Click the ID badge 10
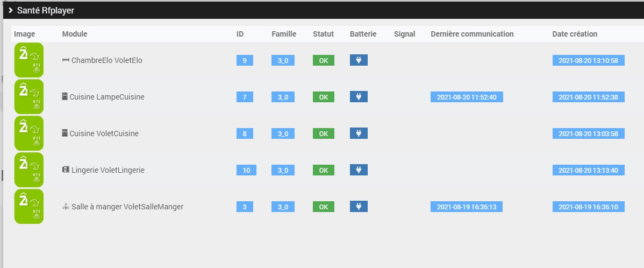 coord(246,170)
